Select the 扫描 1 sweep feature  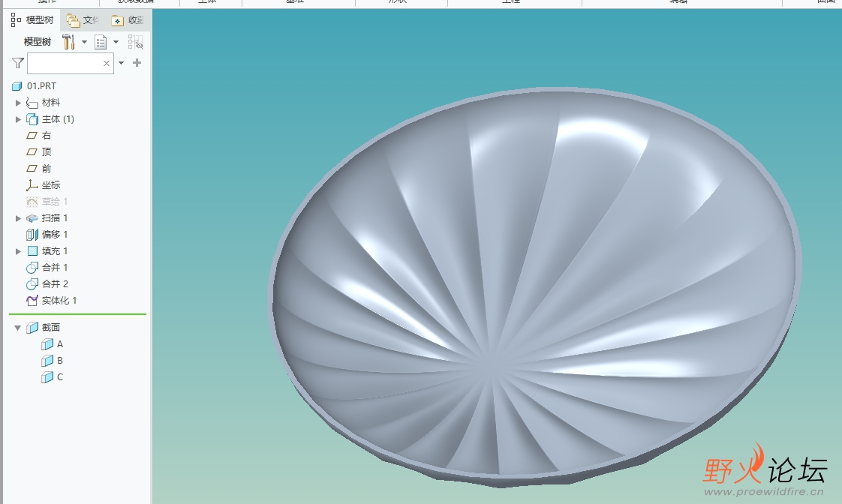55,218
